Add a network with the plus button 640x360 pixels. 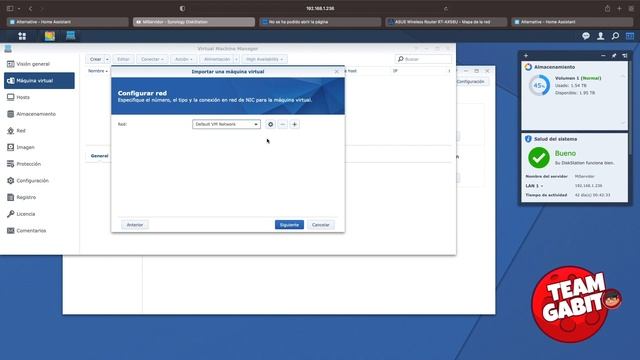click(x=294, y=124)
